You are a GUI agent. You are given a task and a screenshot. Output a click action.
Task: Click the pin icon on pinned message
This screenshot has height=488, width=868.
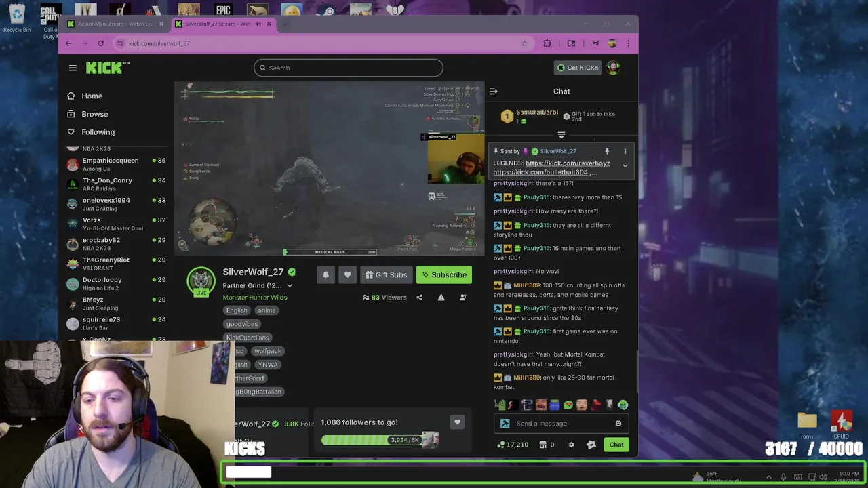(x=607, y=151)
